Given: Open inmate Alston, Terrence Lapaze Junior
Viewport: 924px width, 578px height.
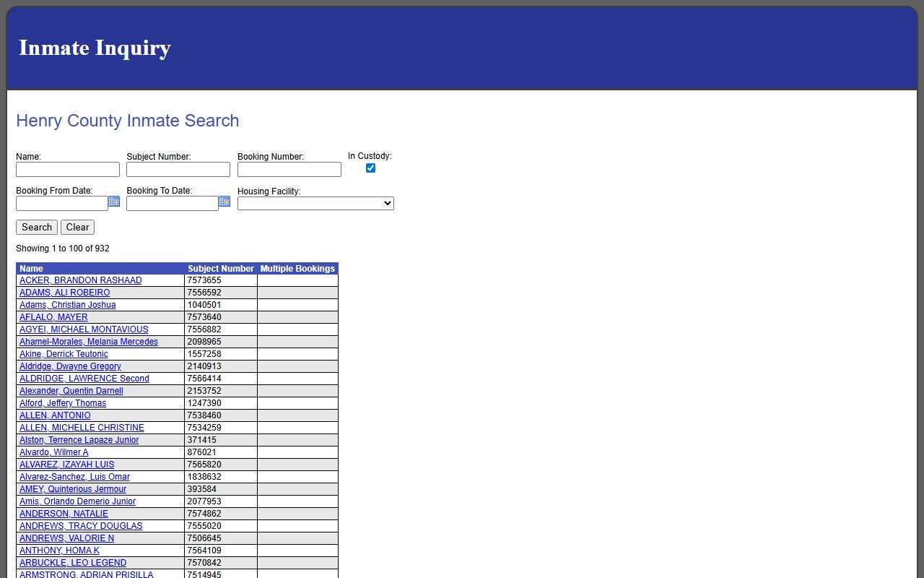Looking at the screenshot, I should pos(79,440).
